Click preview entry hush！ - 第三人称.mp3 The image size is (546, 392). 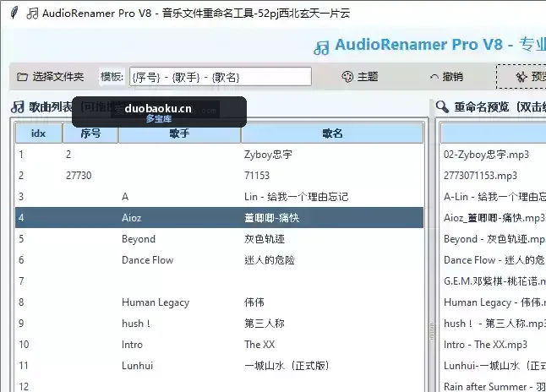[x=494, y=324]
